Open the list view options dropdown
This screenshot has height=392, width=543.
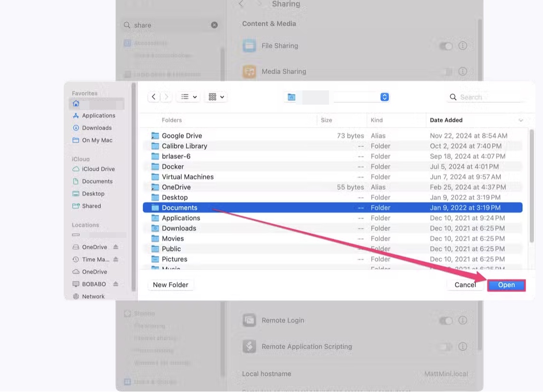(189, 97)
